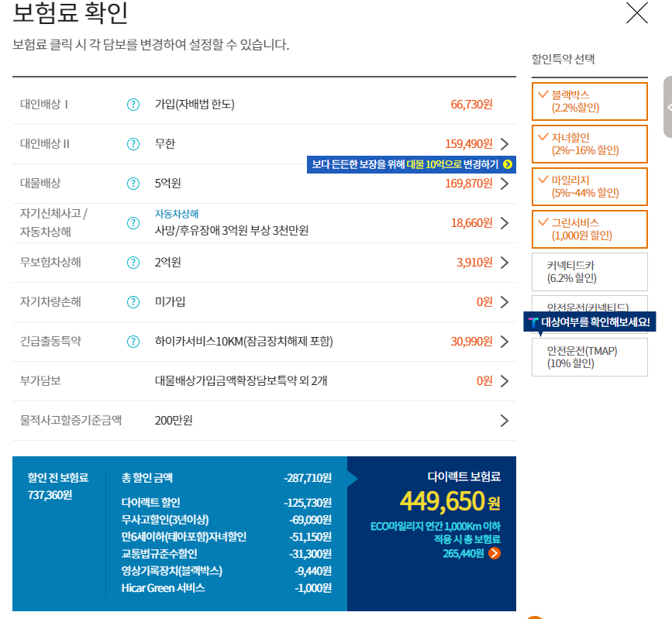Open 자기차량손해 help icon
This screenshot has width=672, height=619.
pos(133,302)
